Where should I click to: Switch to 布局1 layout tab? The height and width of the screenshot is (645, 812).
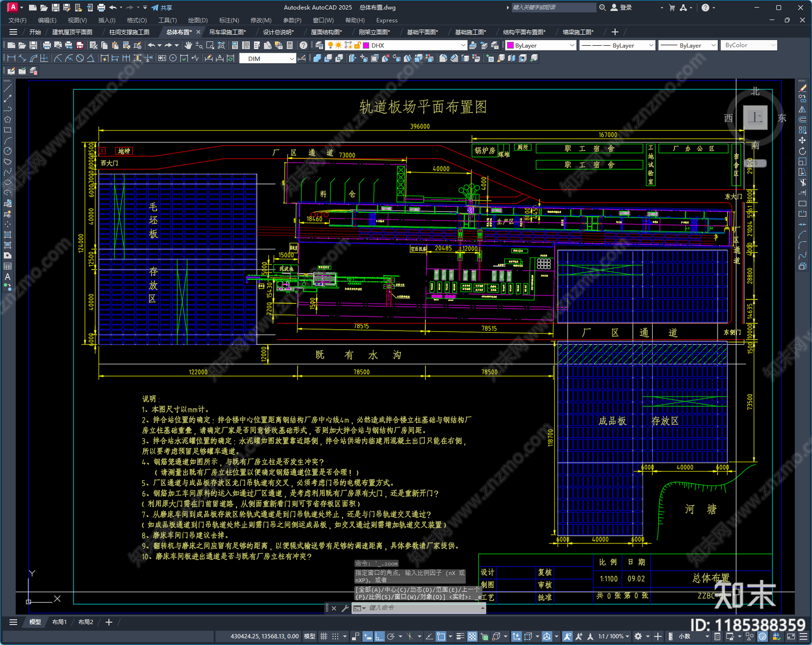[x=59, y=622]
